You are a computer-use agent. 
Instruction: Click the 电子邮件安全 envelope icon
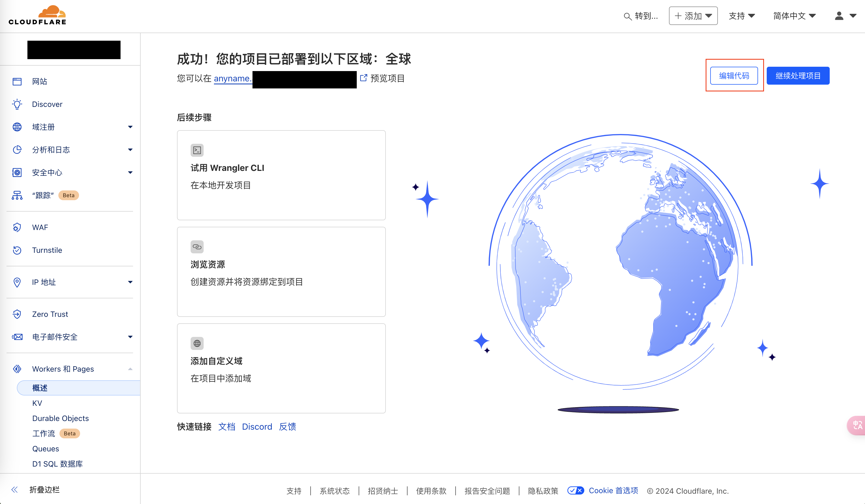pos(17,337)
